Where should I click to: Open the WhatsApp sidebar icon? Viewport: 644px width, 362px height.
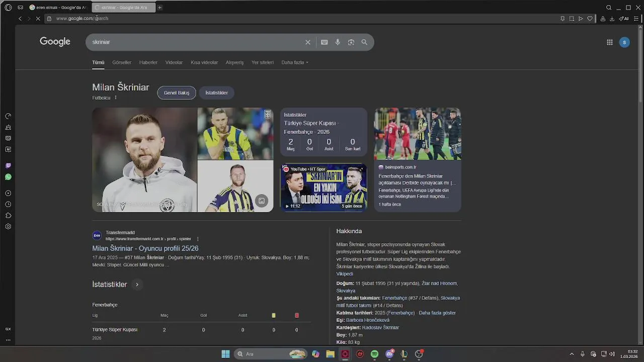point(8,177)
